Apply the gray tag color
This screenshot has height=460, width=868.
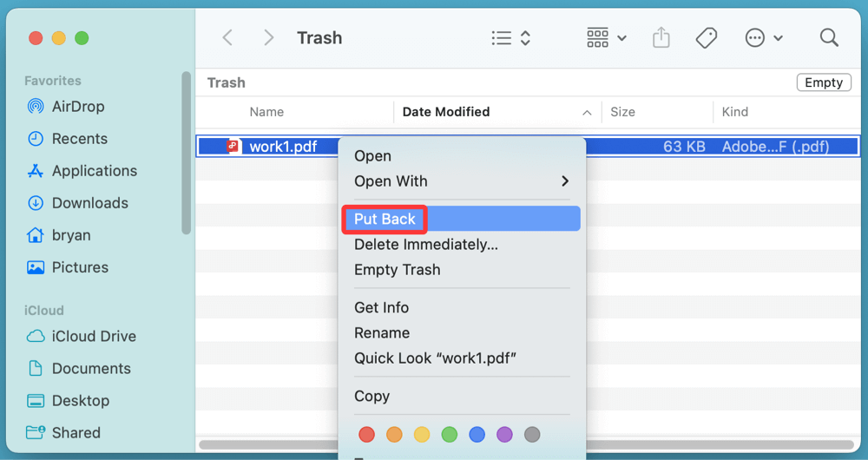532,435
